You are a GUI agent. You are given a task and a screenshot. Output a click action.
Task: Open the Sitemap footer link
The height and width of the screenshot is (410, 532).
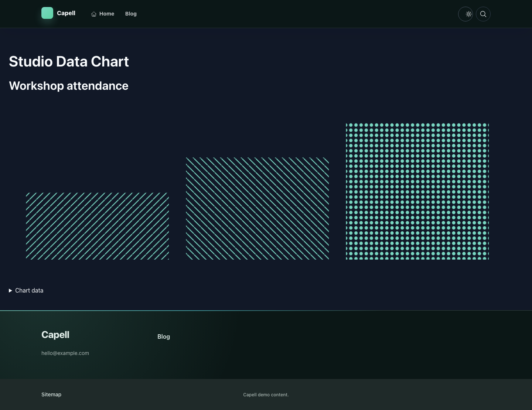pyautogui.click(x=51, y=394)
